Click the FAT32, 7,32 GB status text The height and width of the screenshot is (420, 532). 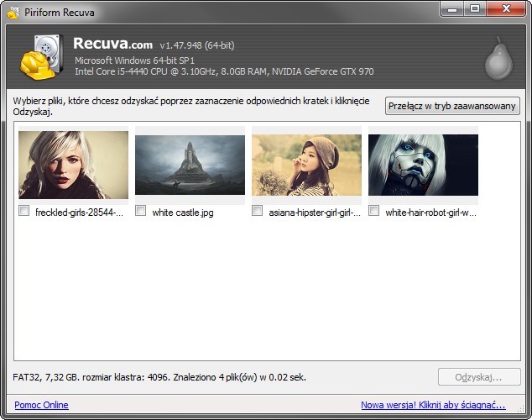(x=159, y=377)
